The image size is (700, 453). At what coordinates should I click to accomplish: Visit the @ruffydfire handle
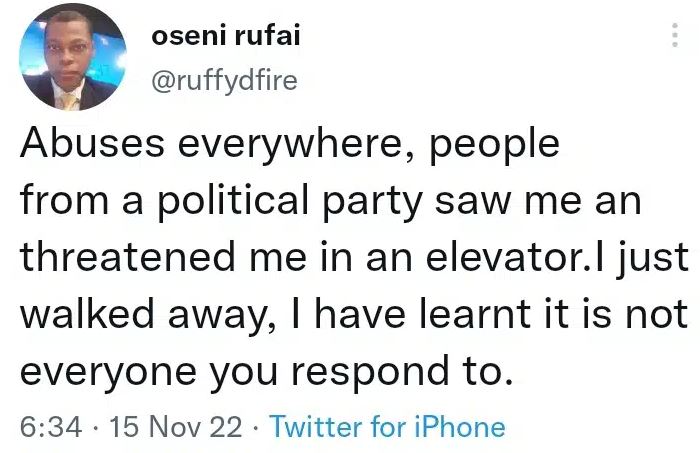tap(224, 81)
